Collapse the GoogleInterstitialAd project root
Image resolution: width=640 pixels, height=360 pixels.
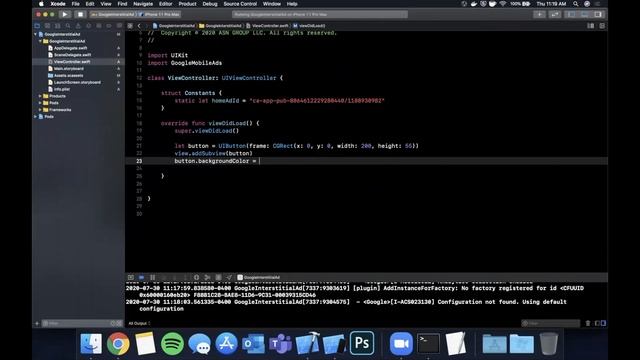pos(36,34)
